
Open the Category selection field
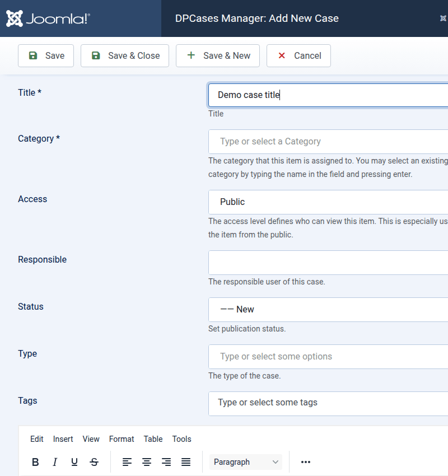(x=328, y=142)
